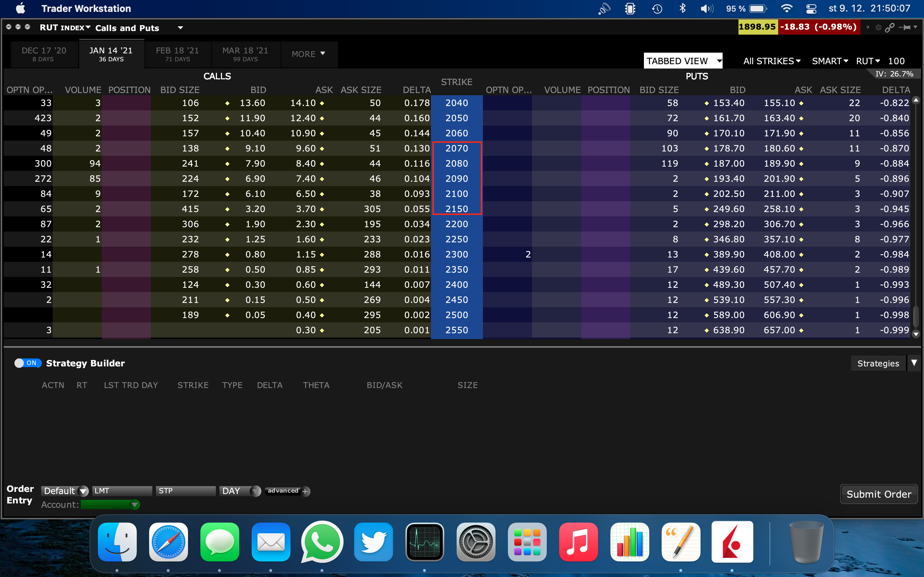Switch to FEB 18 '21 expiry tab

pos(178,54)
